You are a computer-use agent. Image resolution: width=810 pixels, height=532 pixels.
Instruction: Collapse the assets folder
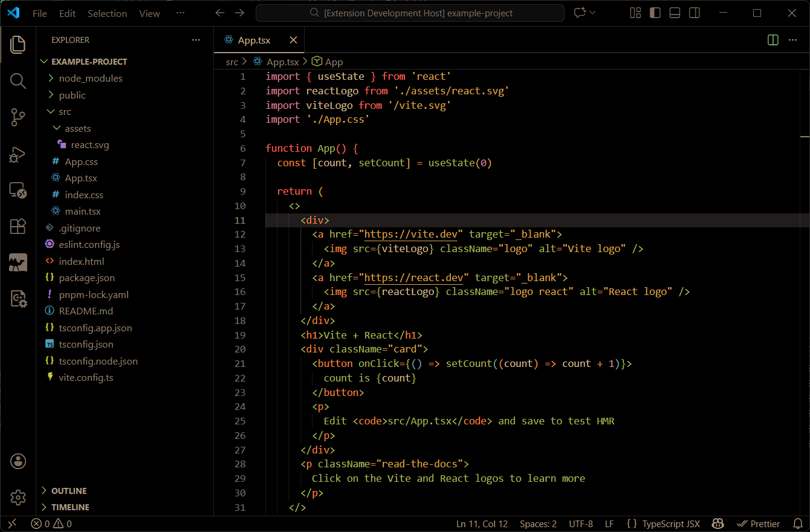point(125,128)
